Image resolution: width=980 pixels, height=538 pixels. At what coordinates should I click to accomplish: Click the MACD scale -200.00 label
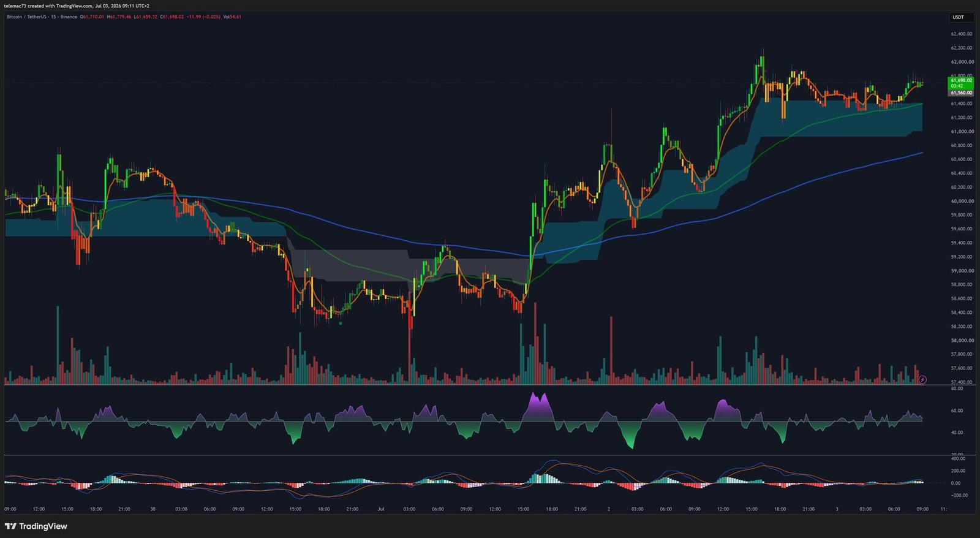(x=960, y=496)
